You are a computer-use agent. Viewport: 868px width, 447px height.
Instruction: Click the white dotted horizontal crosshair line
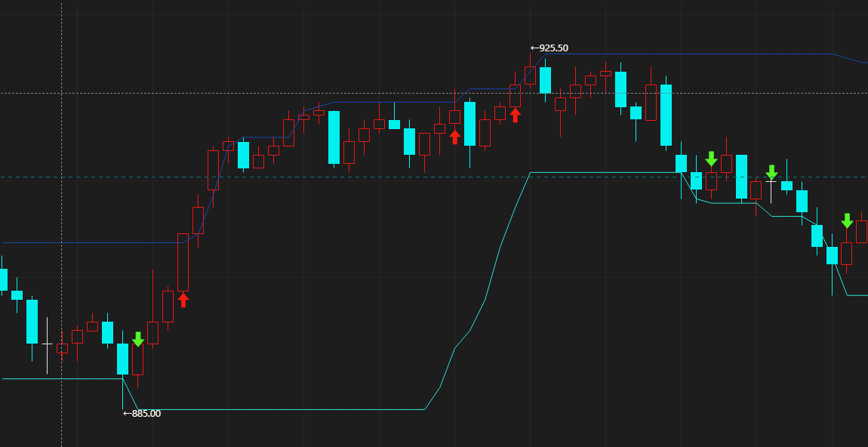[x=226, y=93]
